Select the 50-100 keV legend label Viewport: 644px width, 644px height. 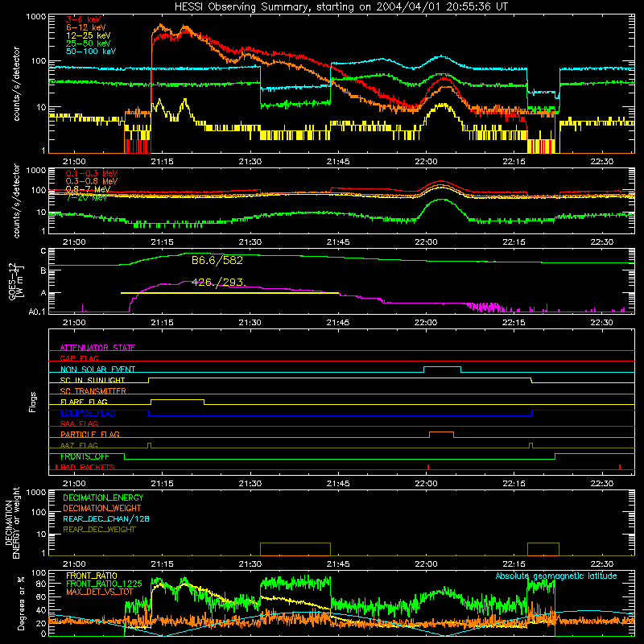[x=90, y=52]
